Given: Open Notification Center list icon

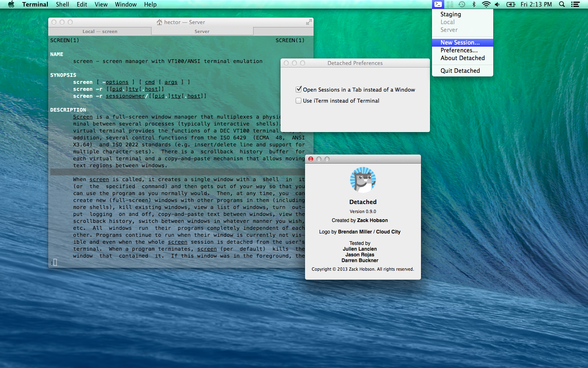Looking at the screenshot, I should click(575, 4).
